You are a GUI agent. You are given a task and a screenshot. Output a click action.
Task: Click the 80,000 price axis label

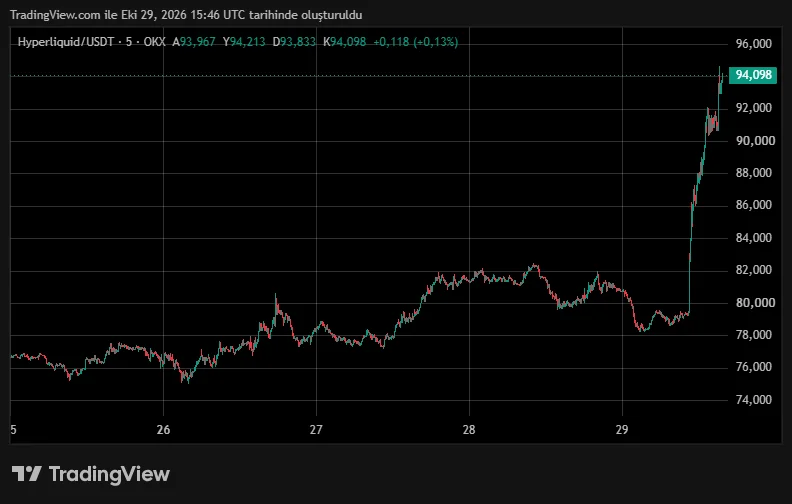tap(755, 303)
